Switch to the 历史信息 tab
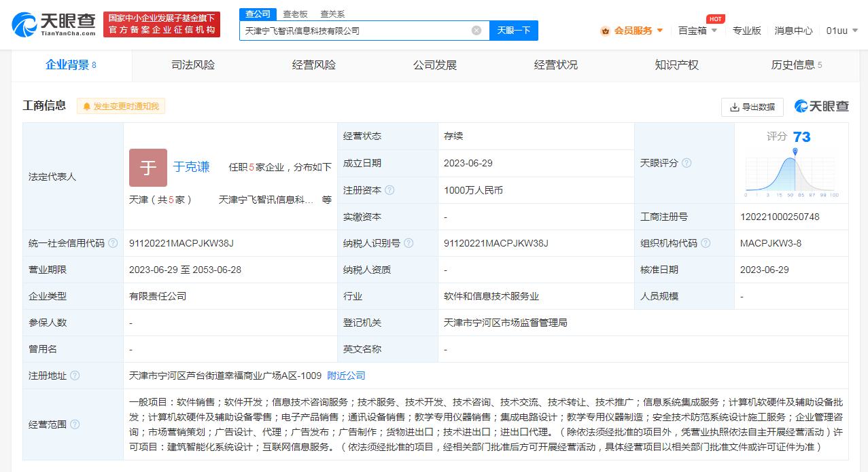This screenshot has width=868, height=472. tap(797, 65)
